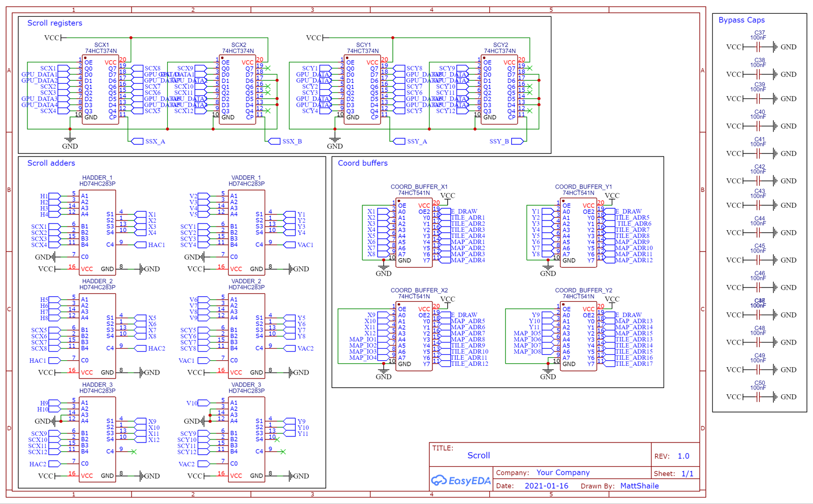Click the EasyEDA logo in title block
This screenshot has width=813, height=504.
(x=461, y=480)
